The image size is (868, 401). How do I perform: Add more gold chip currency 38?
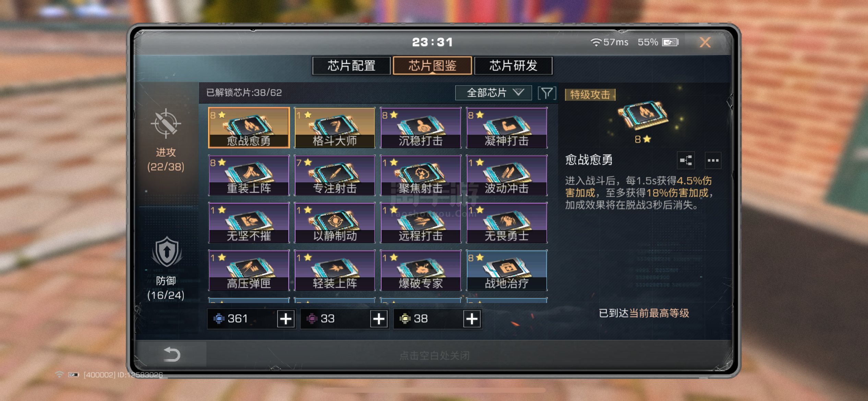[x=472, y=319]
